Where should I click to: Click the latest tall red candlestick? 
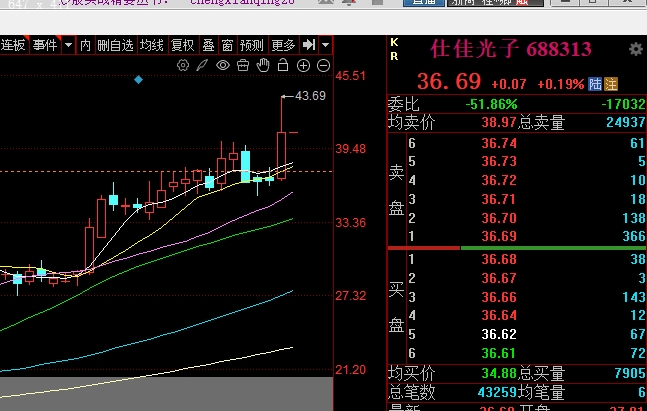coord(281,155)
